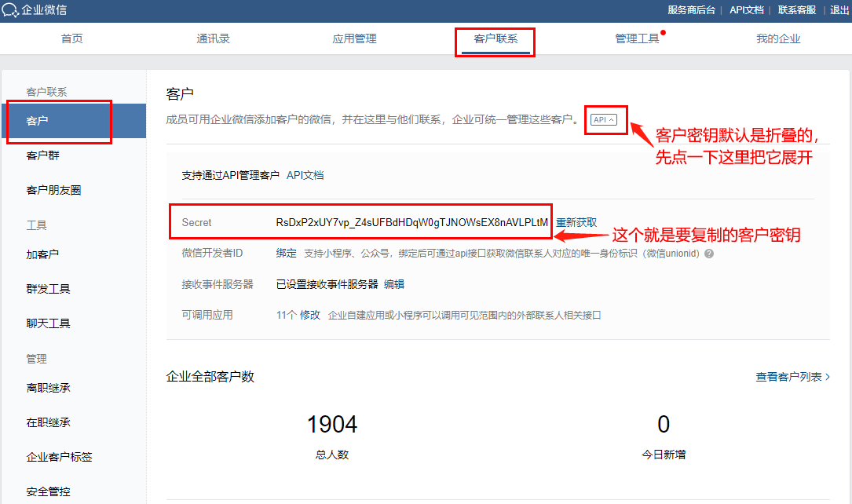
Task: Switch to the 我的企业 tab
Action: point(778,38)
